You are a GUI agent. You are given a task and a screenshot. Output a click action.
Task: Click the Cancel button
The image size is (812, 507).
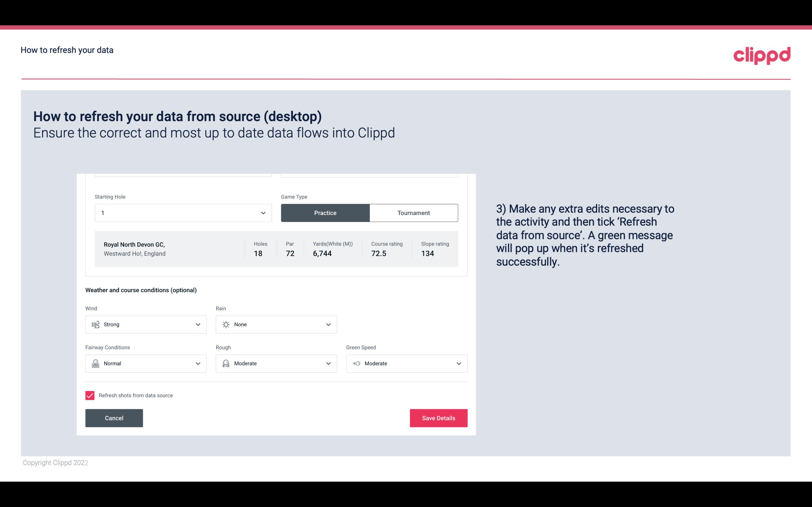(x=114, y=418)
